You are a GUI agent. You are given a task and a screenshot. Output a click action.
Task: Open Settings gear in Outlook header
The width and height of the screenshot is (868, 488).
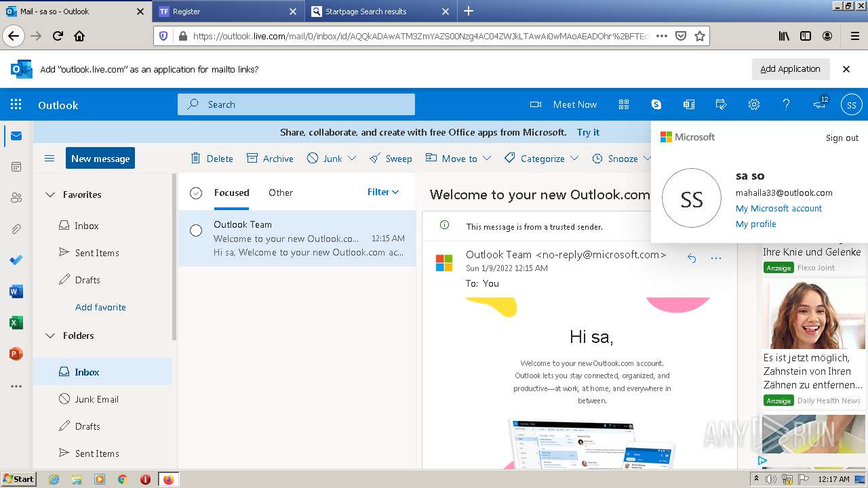[x=754, y=104]
